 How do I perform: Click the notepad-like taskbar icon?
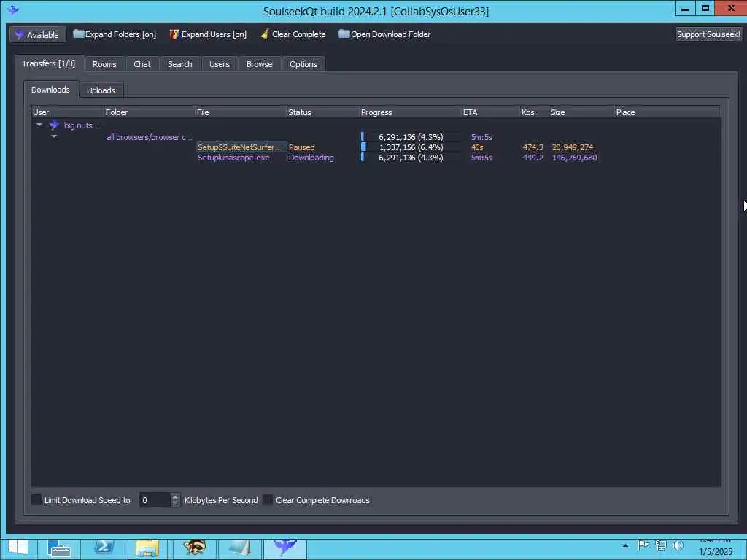point(239,548)
